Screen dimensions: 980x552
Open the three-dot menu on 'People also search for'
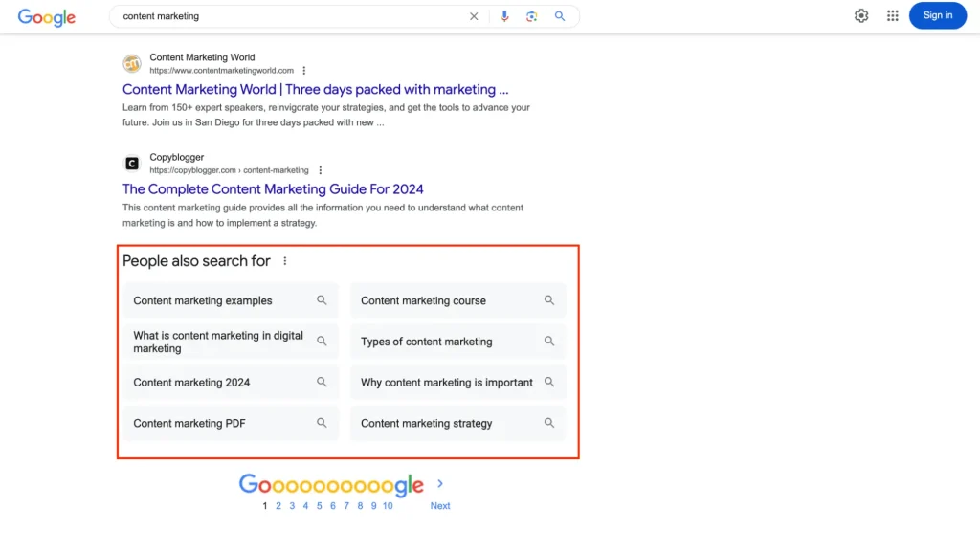coord(284,260)
